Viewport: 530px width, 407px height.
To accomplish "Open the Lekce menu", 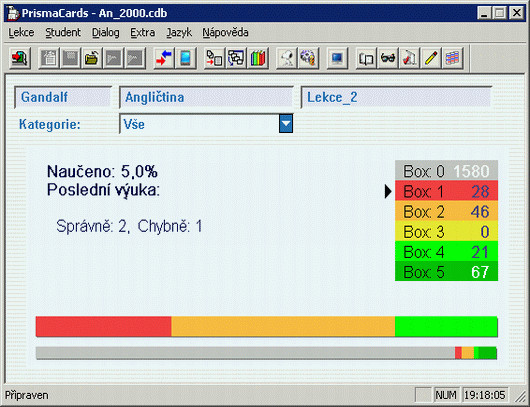I will pos(21,32).
